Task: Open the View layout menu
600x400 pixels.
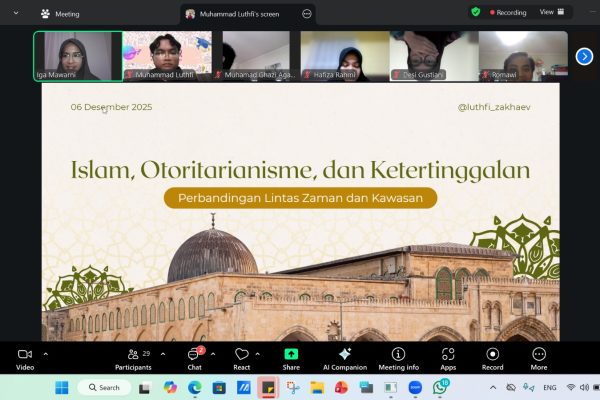Action: pos(551,12)
